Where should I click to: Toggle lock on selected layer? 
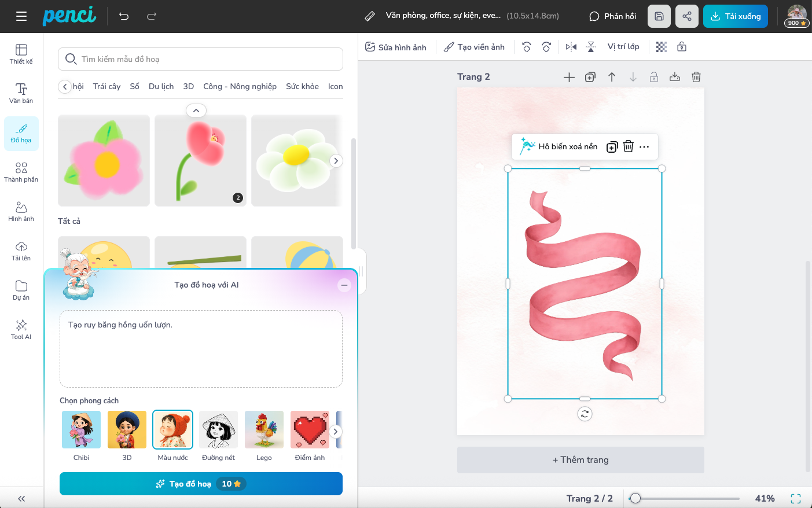pos(682,47)
